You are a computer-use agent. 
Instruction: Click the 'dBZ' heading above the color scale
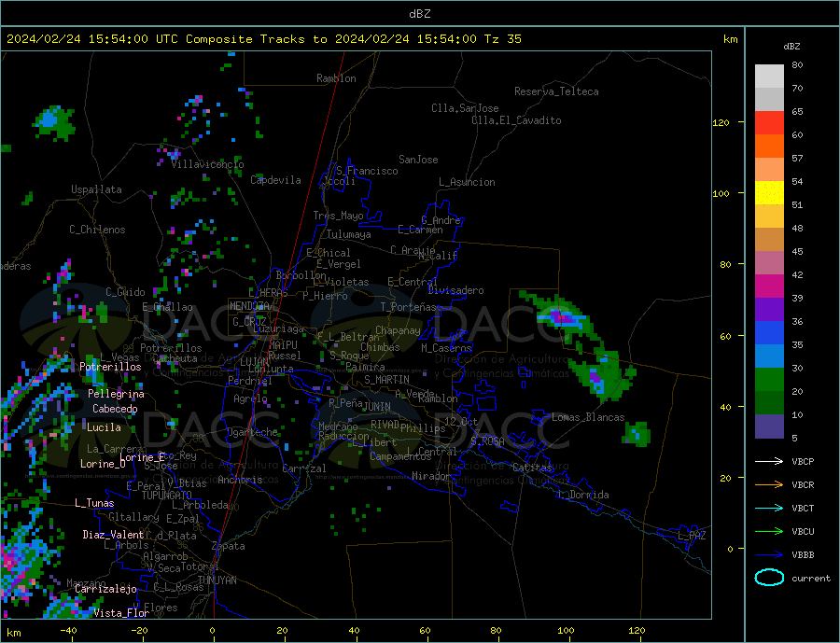click(x=791, y=47)
